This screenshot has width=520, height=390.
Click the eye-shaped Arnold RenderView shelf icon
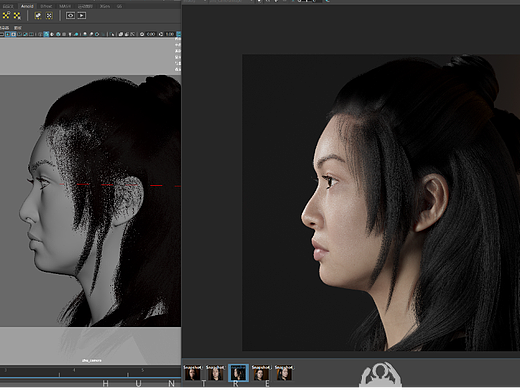point(70,15)
